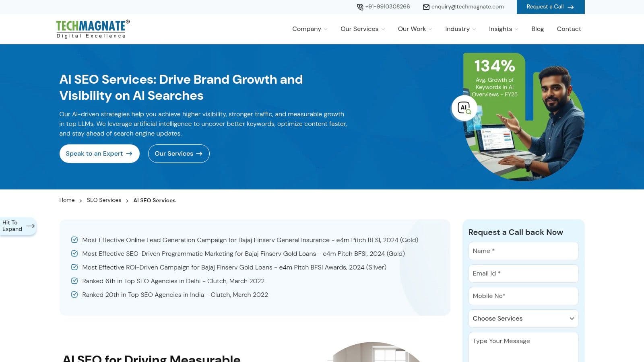Click 'Ranked 20th in Top SEO Agencies in India' text
This screenshot has width=644, height=362.
coord(175,294)
